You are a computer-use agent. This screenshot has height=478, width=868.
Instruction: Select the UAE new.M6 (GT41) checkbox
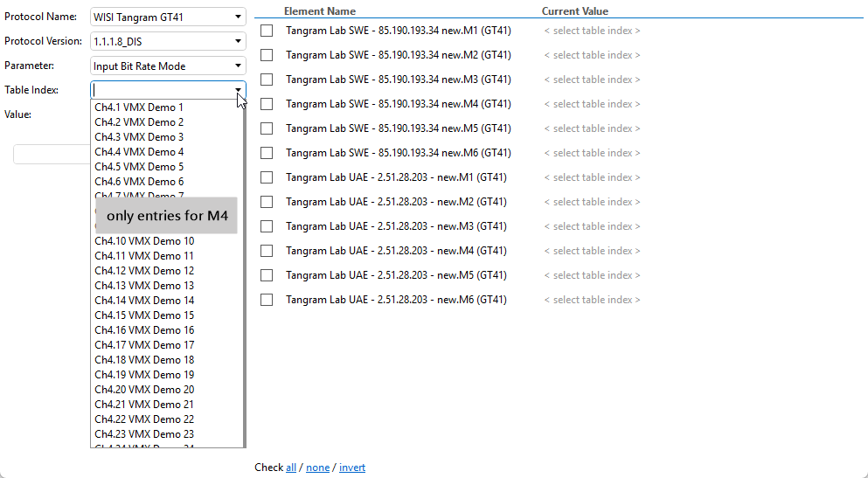click(x=267, y=300)
